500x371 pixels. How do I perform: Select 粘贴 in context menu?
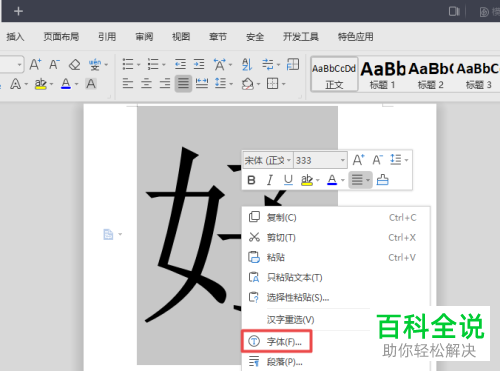point(336,257)
